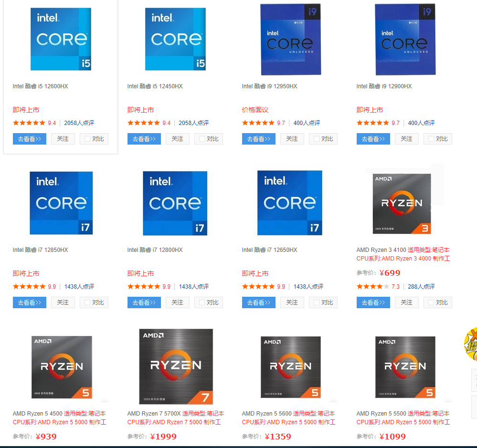Click the AMD Ryzen 7 5700X box image
Image resolution: width=477 pixels, height=448 pixels.
click(x=175, y=366)
